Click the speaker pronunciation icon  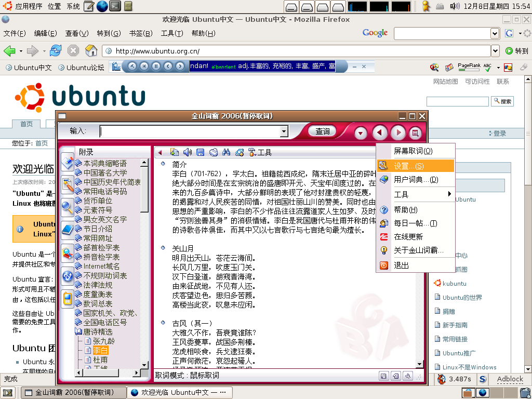187,152
